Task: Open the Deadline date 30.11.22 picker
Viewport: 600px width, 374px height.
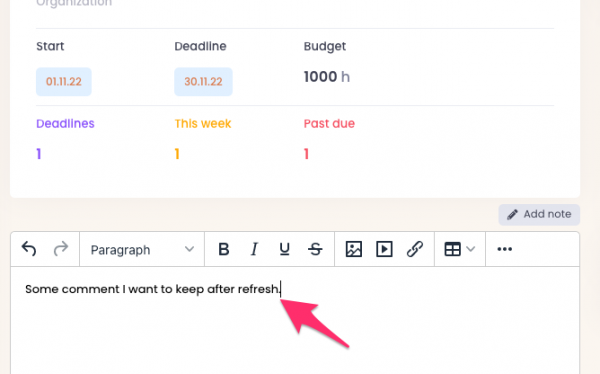Action: click(x=203, y=82)
